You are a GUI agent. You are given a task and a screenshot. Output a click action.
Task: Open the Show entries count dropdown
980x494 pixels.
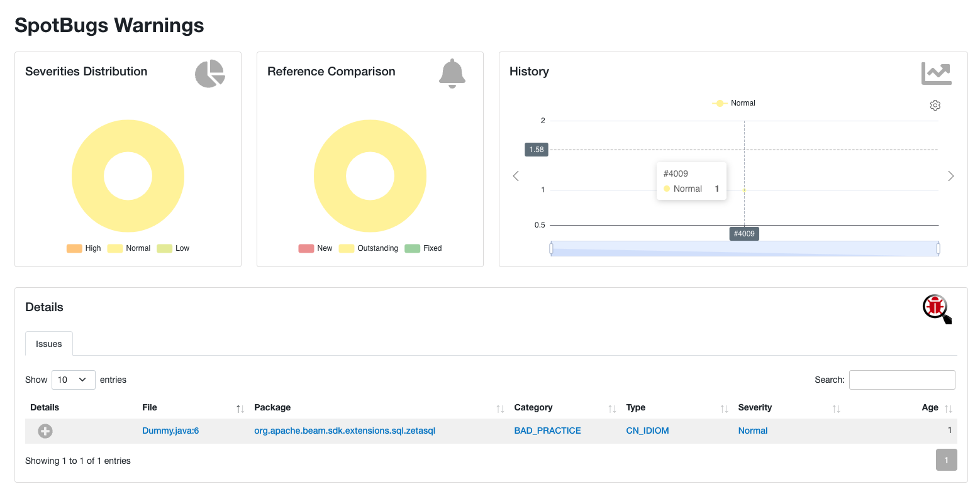(74, 380)
